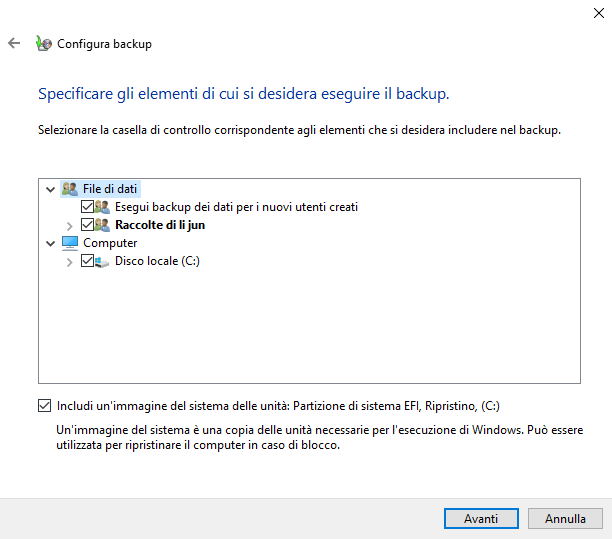Click the Disco locale (C:) drive icon
The width and height of the screenshot is (612, 539).
102,261
